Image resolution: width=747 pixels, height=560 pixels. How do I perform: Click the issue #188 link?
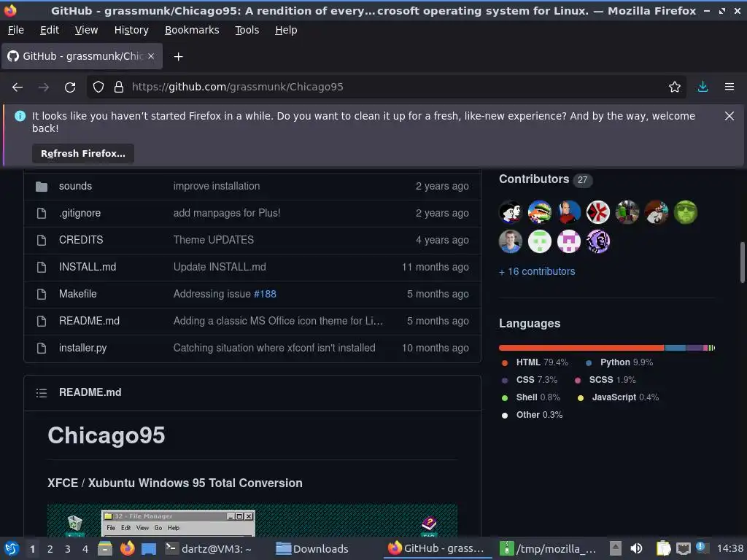265,294
